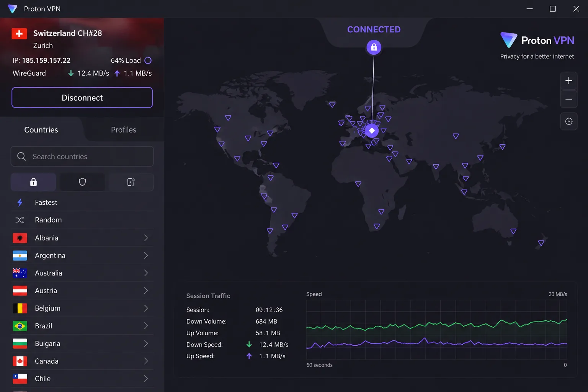Click in the Search countries field

(x=82, y=157)
